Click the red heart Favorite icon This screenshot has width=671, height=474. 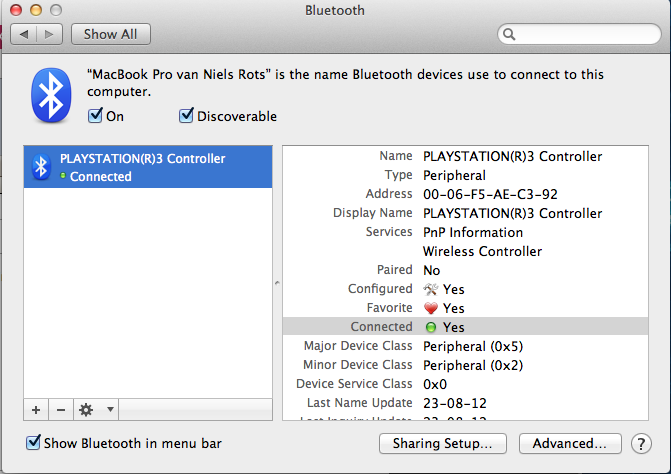click(430, 308)
